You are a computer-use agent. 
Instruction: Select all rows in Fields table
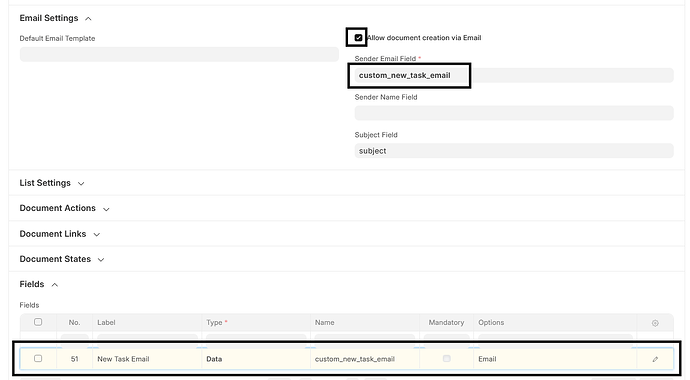click(x=38, y=322)
